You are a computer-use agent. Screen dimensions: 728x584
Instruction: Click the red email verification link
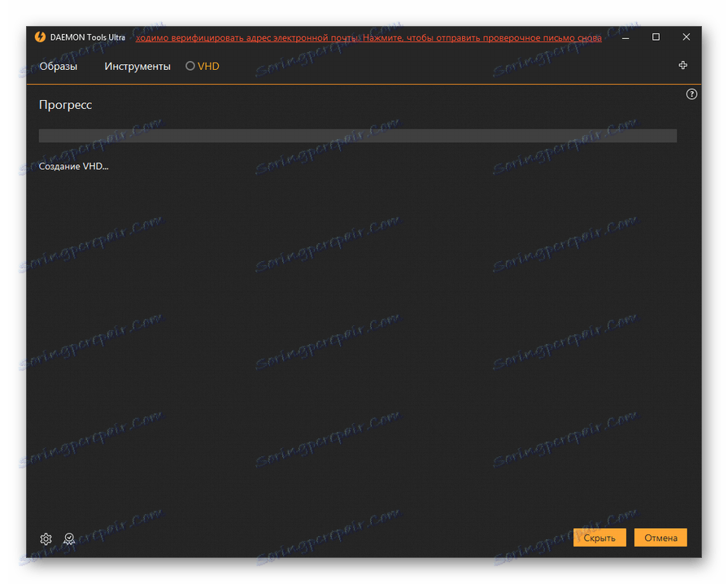[x=368, y=38]
